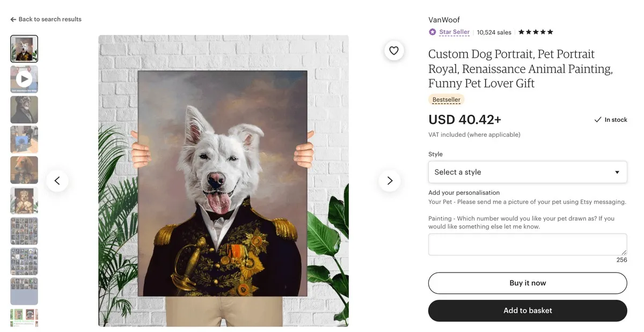The image size is (644, 332).
Task: Show the previous product image
Action: [x=57, y=181]
